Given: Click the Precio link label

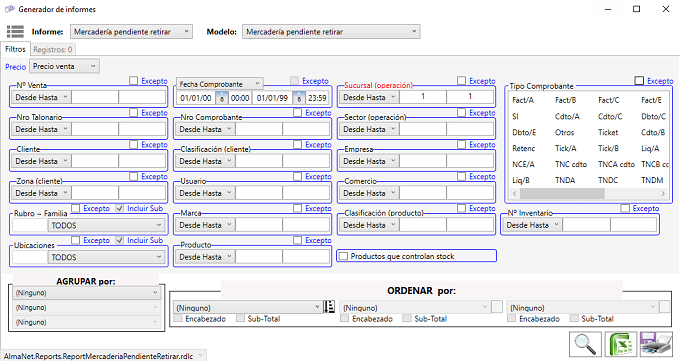Looking at the screenshot, I should (x=16, y=67).
